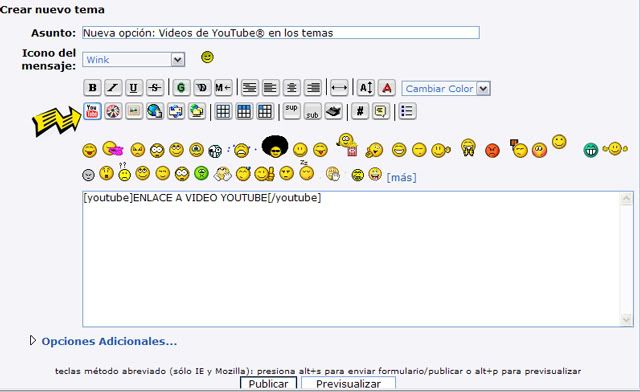Insert quote bubble button

pos(381,111)
